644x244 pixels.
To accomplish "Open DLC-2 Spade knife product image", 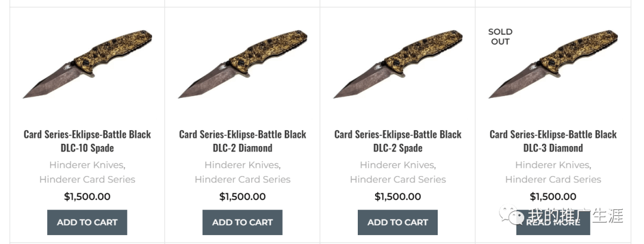I will [x=398, y=64].
